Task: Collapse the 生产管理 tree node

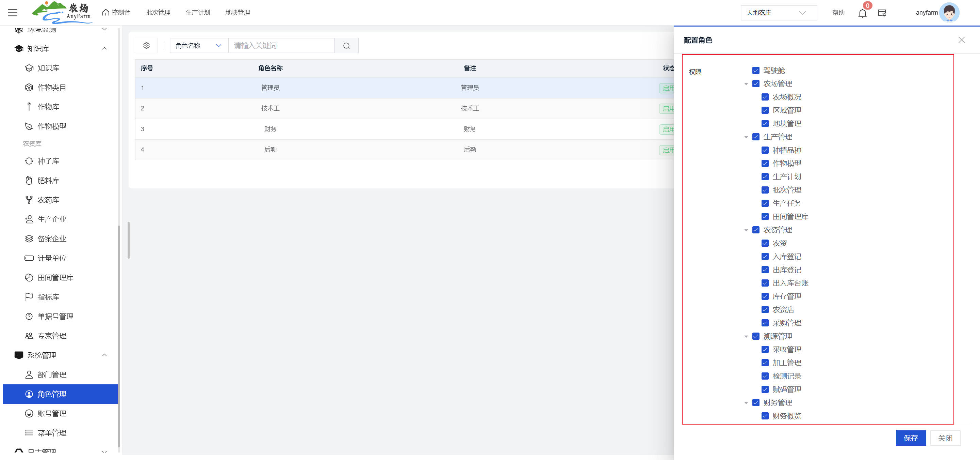Action: point(746,137)
